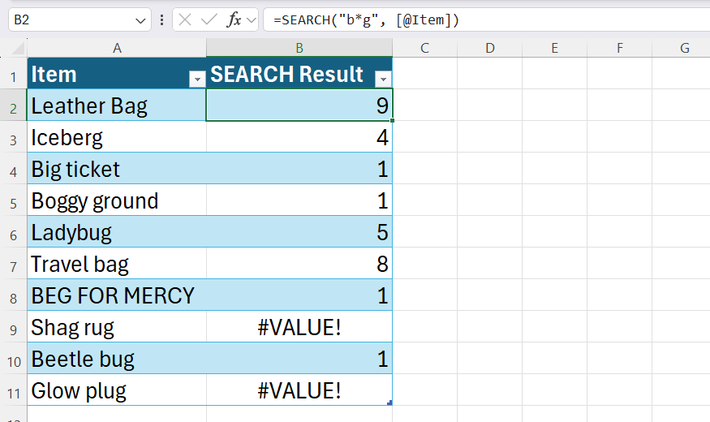Click the 'Item' header cell
Image resolution: width=710 pixels, height=422 pixels.
(x=117, y=73)
